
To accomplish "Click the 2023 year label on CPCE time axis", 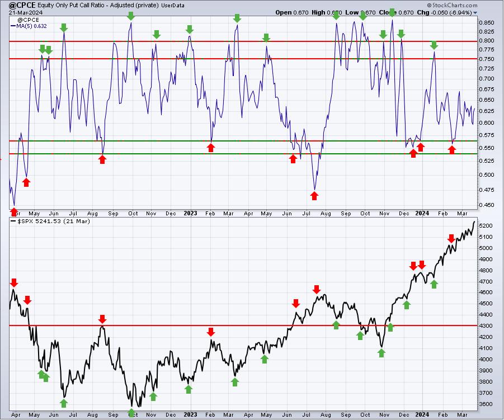I will [190, 213].
